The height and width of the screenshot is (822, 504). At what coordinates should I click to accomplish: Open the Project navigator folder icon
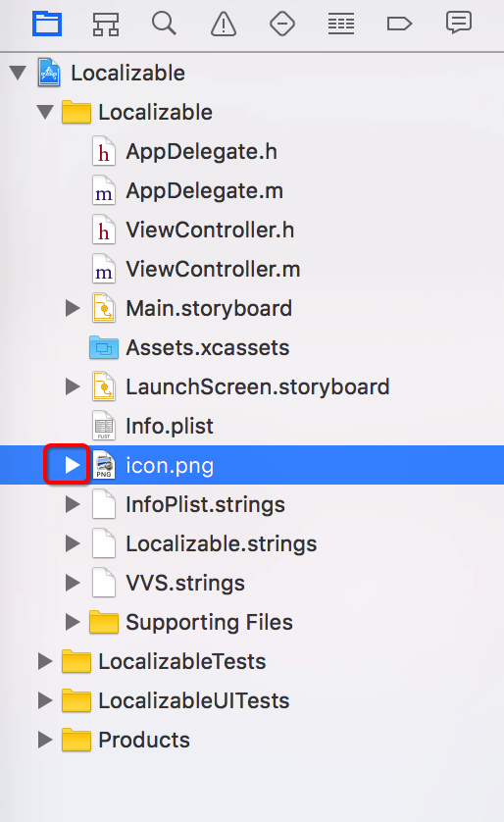(x=47, y=25)
